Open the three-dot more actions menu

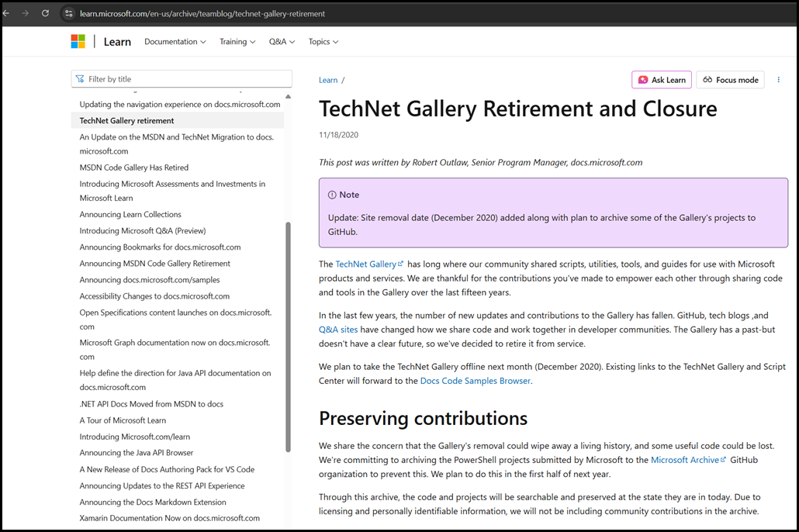tap(779, 80)
